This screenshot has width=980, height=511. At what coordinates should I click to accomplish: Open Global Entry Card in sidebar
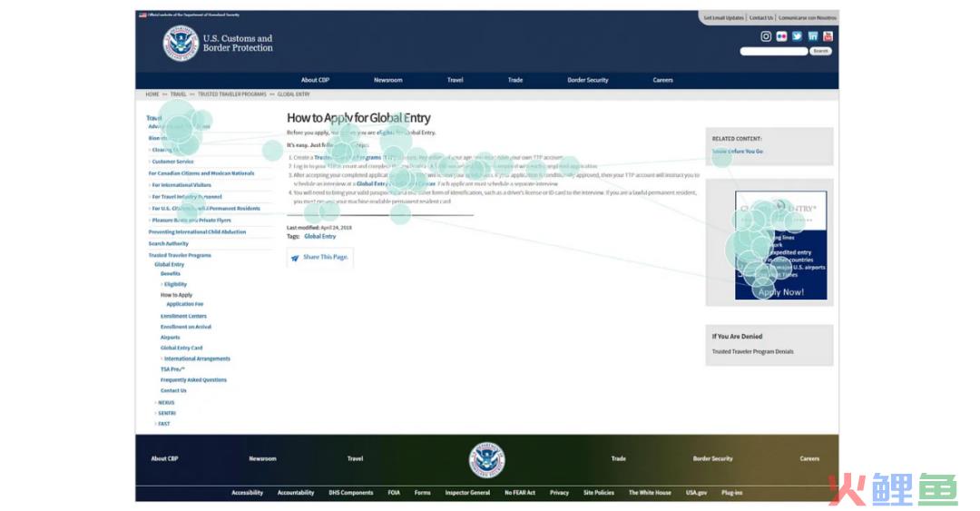(x=181, y=349)
